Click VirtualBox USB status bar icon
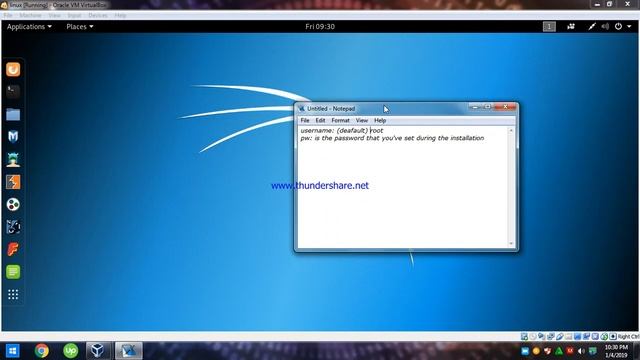This screenshot has width=640, height=360. tap(560, 336)
